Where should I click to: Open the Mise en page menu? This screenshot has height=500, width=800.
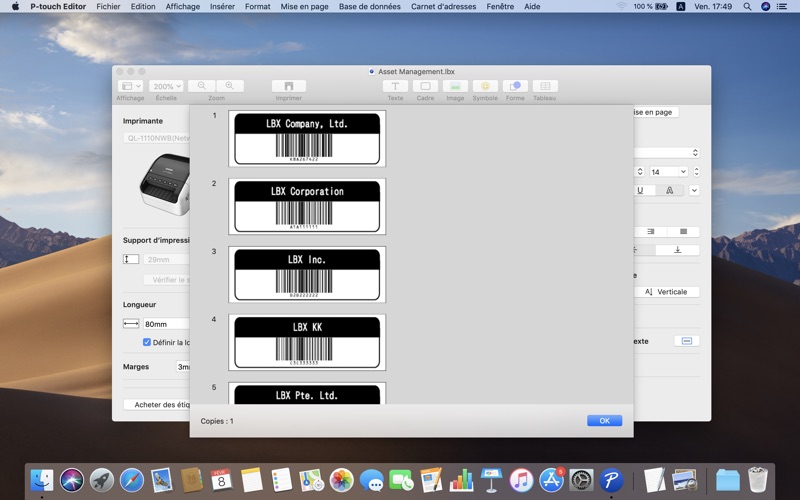pos(305,7)
